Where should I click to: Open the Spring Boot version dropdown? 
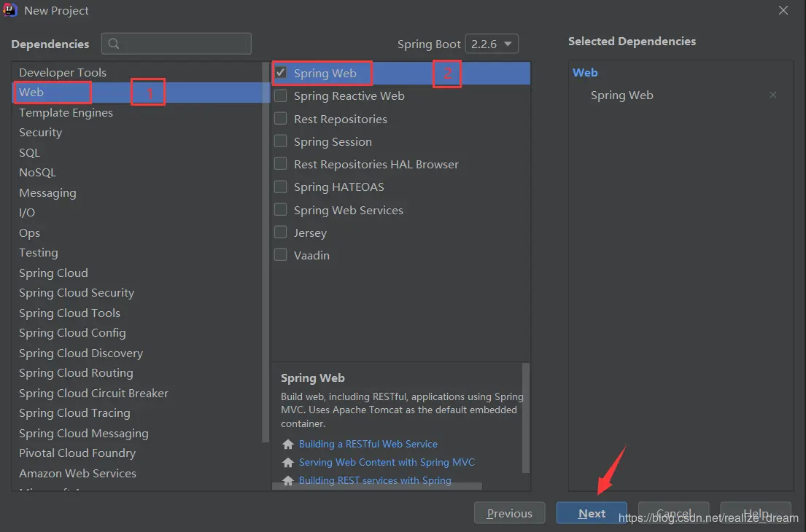point(492,44)
